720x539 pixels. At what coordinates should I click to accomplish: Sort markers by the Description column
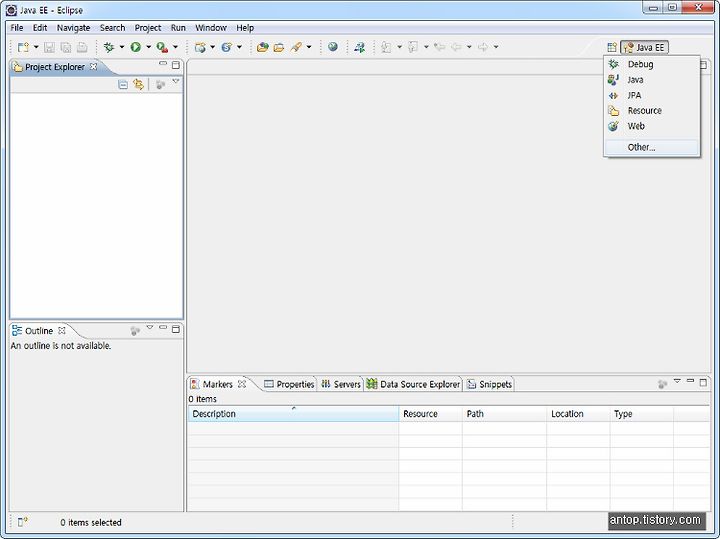point(293,414)
